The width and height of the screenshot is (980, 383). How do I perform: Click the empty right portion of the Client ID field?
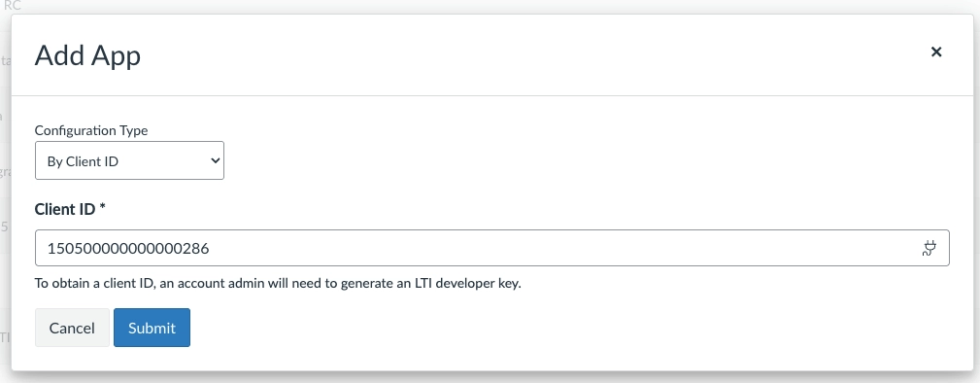(625, 248)
